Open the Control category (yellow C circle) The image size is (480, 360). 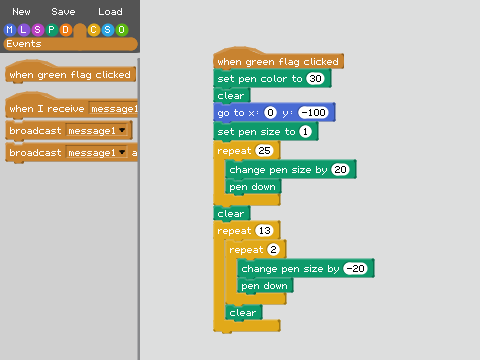tap(94, 30)
